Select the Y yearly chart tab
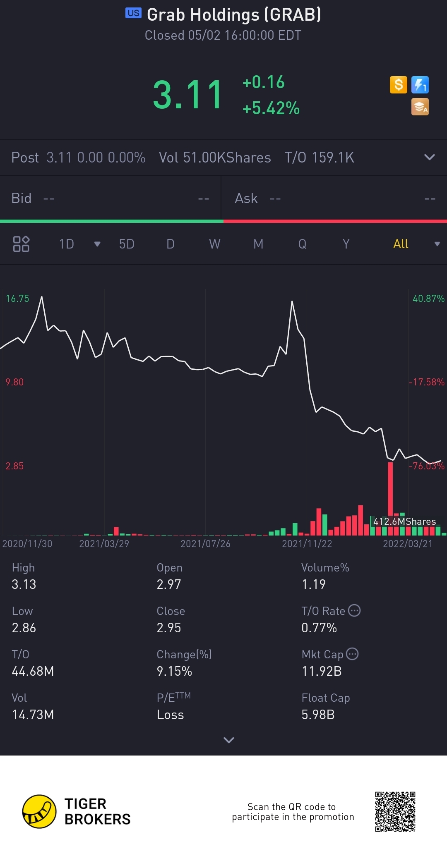This screenshot has height=868, width=447. 346,244
